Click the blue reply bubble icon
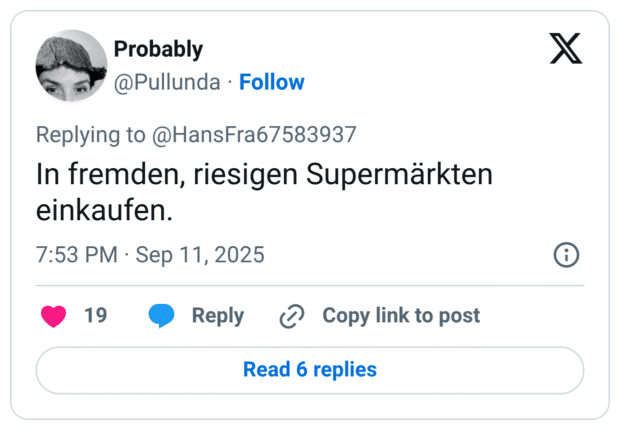The width and height of the screenshot is (620, 430). click(x=161, y=316)
